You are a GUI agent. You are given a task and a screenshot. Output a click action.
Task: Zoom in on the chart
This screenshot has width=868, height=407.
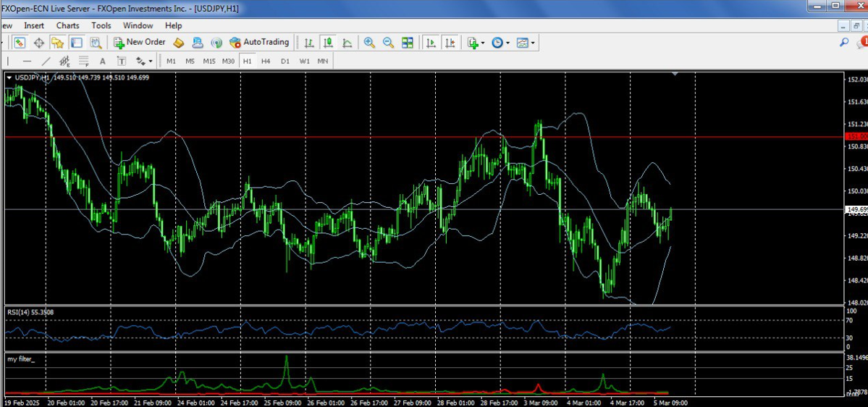369,43
